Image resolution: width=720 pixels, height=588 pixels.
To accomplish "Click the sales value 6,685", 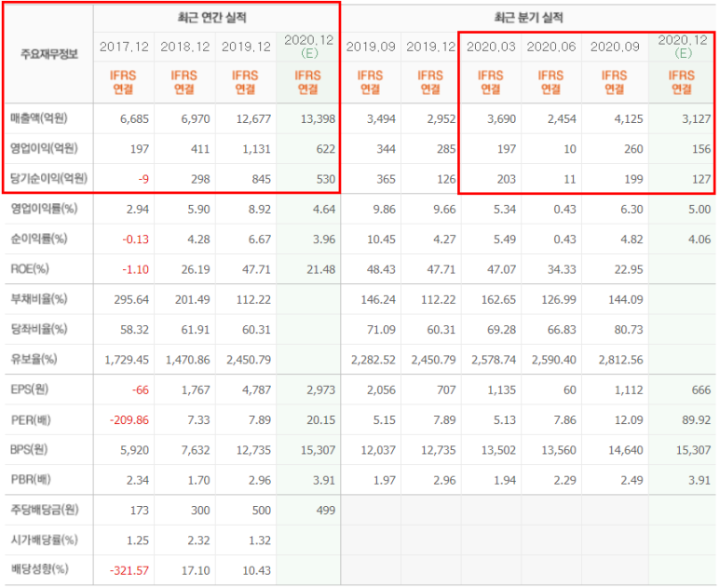I will tap(134, 119).
